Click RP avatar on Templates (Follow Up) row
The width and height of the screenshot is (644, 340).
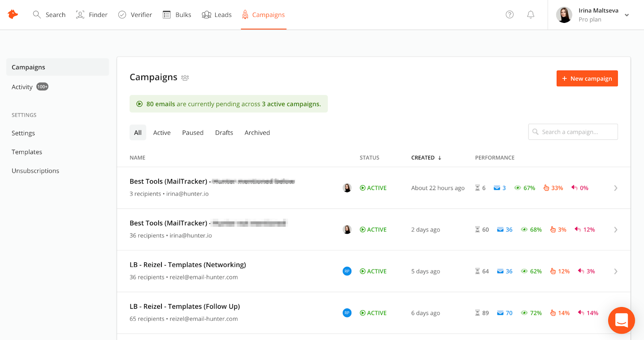[x=347, y=313]
